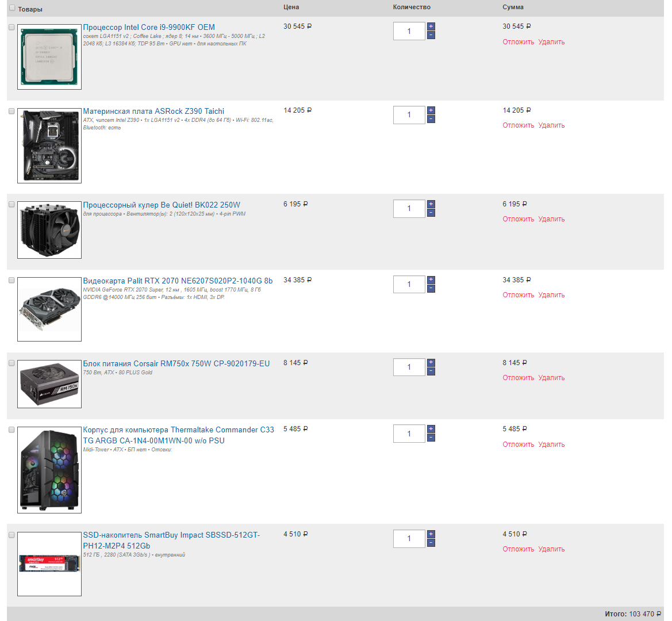Focus quantity field for Intel Core i9-9900KF
The width and height of the screenshot is (672, 621).
(x=409, y=31)
